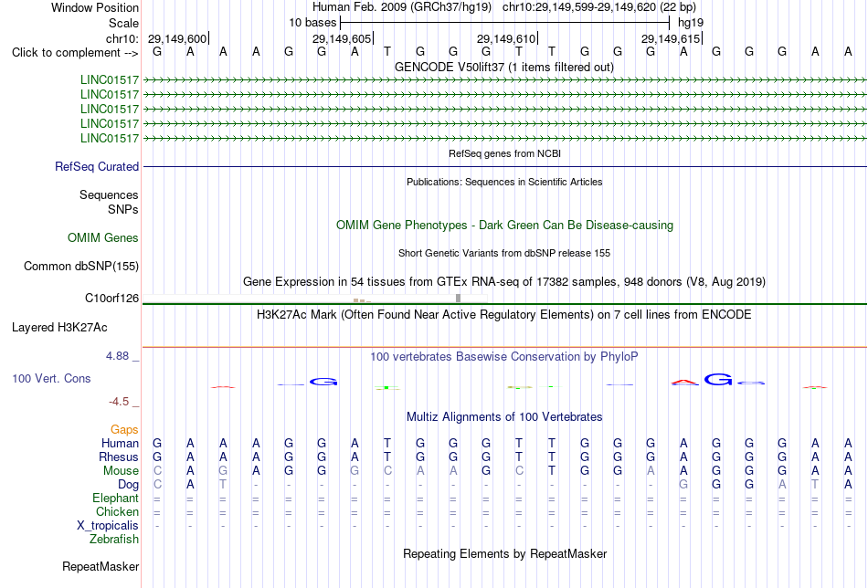Click the GTEx Gene Expression track title

pos(504,281)
